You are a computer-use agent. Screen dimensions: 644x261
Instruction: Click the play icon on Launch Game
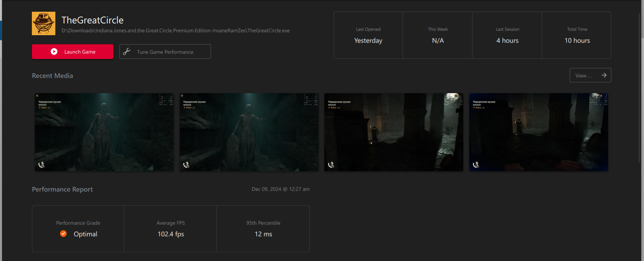point(54,52)
